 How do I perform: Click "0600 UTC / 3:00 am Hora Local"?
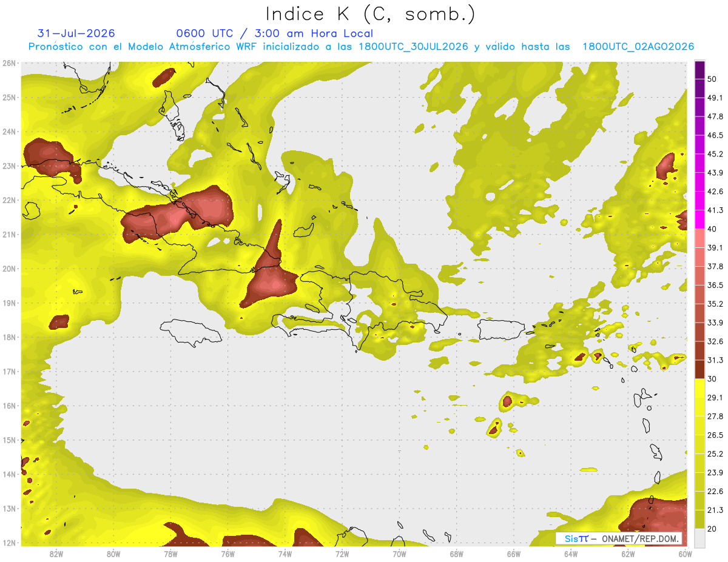tap(274, 33)
